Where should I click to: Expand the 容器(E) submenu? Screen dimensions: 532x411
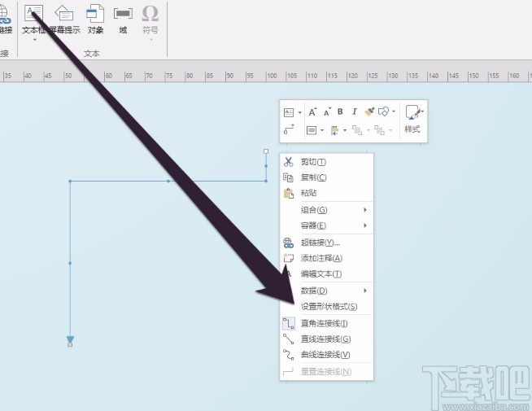[x=326, y=225]
